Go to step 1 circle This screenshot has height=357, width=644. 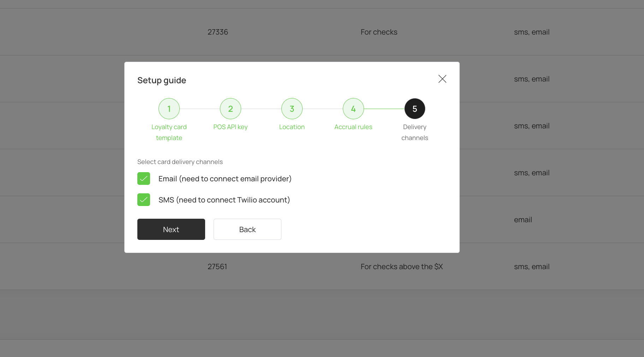[169, 109]
